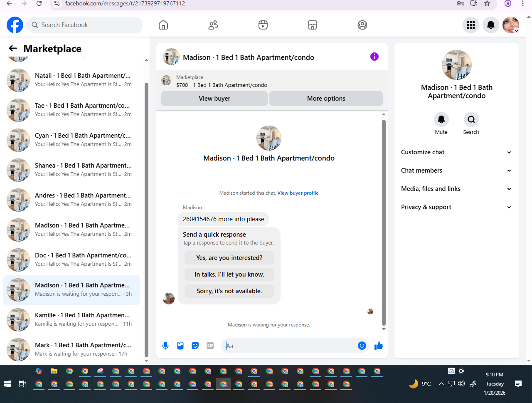Image resolution: width=532 pixels, height=403 pixels.
Task: Open File Explorer from the taskbar
Action: 54,371
